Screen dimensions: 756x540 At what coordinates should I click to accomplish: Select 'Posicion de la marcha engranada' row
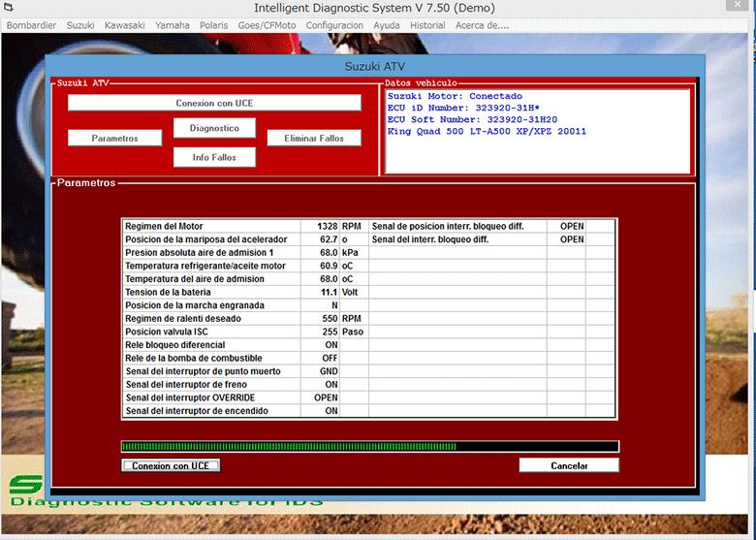pos(212,305)
